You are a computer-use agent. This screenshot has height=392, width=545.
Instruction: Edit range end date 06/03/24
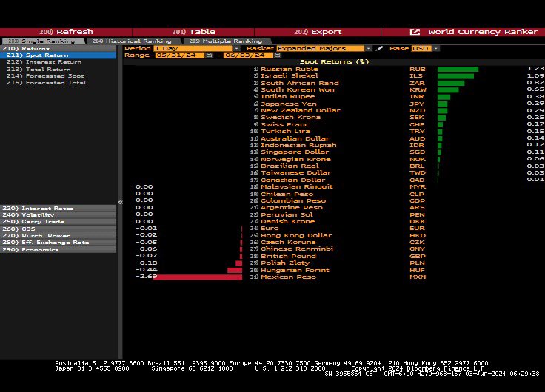(x=249, y=55)
